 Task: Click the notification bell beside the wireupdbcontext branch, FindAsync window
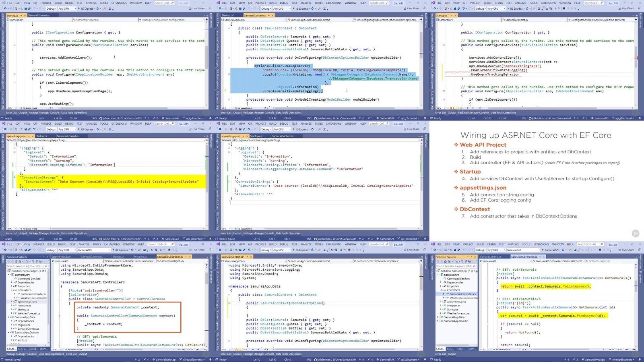pos(640,360)
